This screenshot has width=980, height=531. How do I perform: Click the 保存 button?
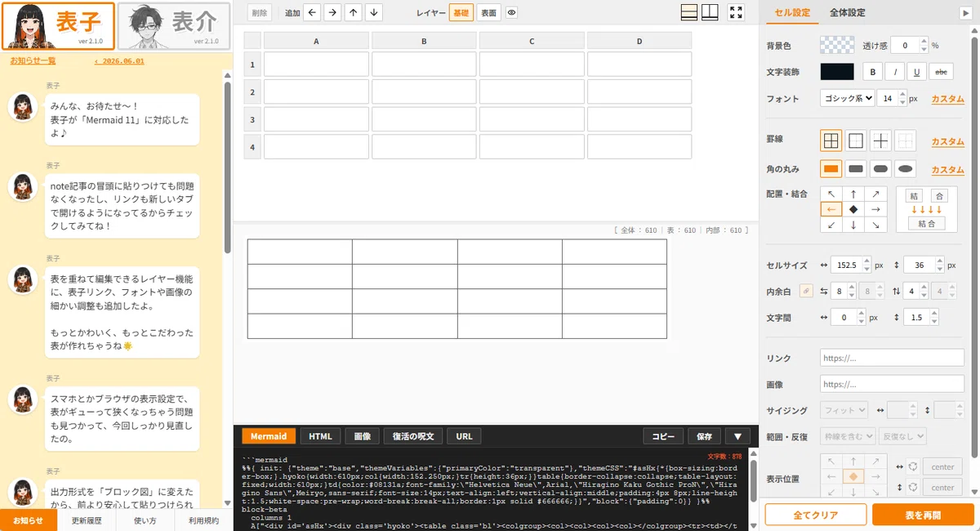[705, 436]
